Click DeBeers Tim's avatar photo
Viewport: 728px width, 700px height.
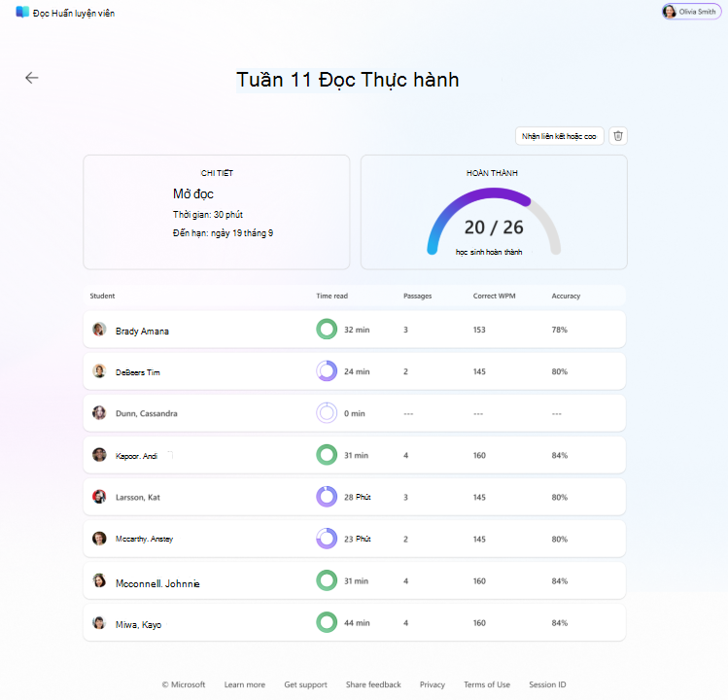(x=99, y=371)
